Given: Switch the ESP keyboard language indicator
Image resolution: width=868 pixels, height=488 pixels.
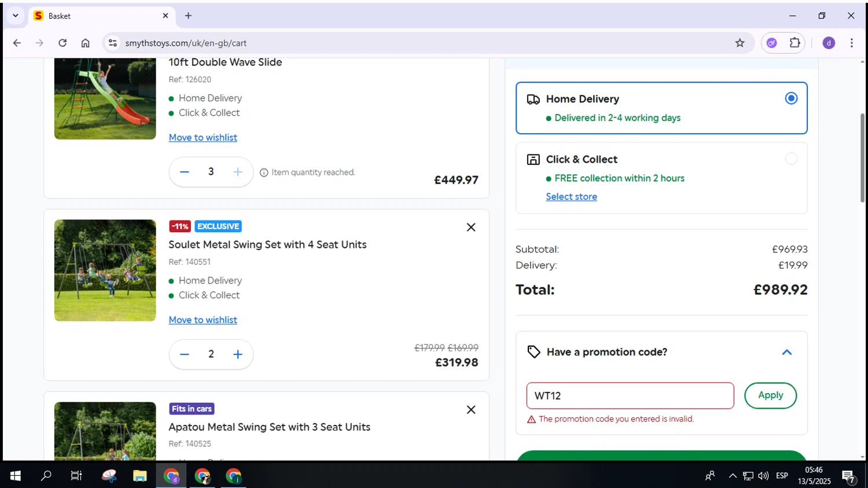Looking at the screenshot, I should coord(782,476).
